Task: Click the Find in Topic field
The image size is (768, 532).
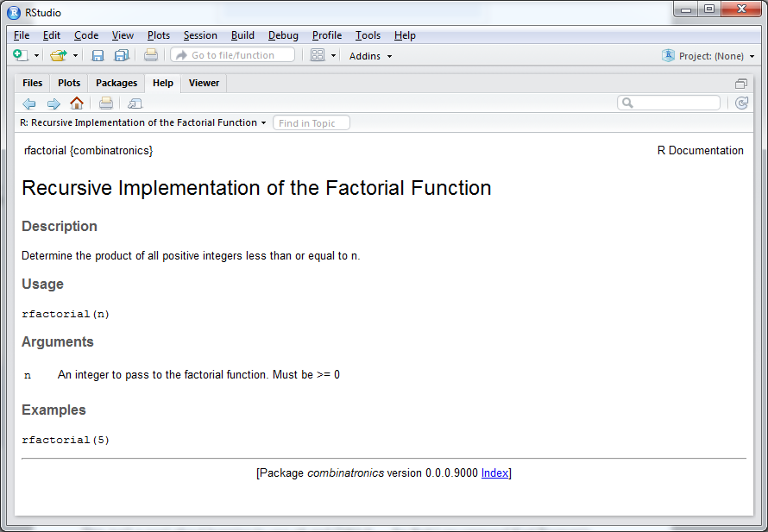Action: [312, 123]
